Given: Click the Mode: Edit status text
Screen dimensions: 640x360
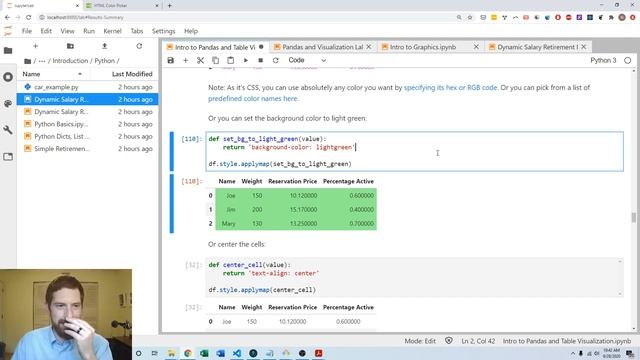Looking at the screenshot, I should pos(420,341).
